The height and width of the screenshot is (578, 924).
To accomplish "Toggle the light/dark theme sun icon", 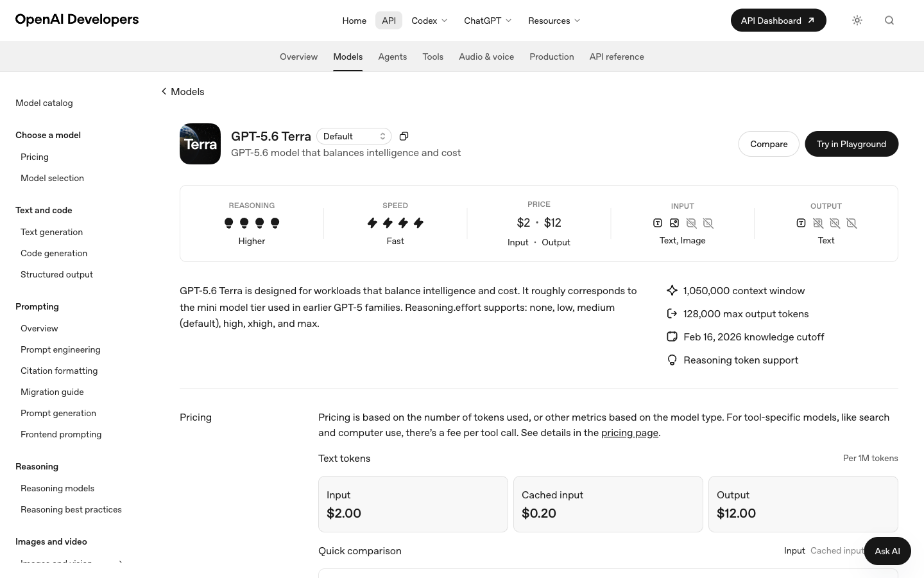I will pos(857,21).
